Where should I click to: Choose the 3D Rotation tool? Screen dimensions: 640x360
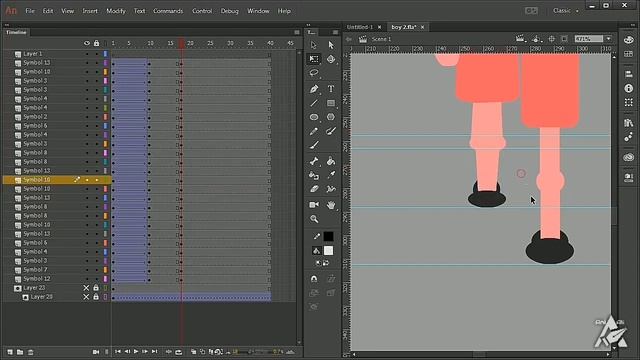(x=331, y=59)
